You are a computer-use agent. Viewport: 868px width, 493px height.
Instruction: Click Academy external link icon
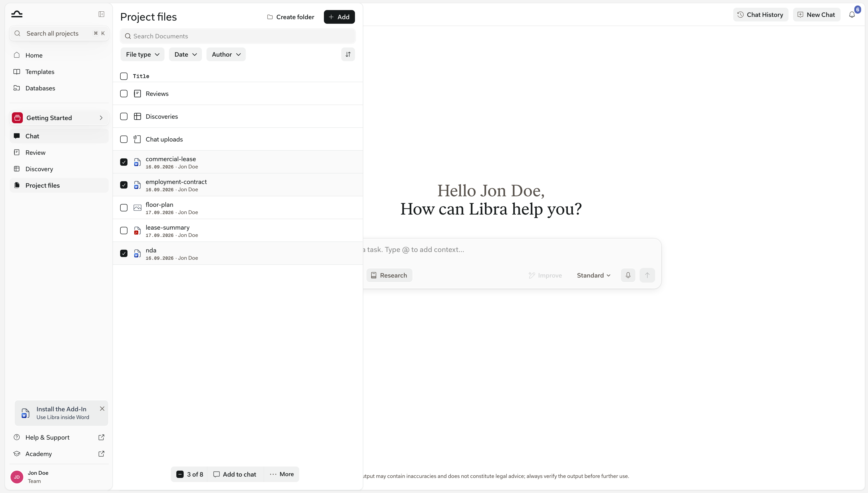[x=101, y=454]
